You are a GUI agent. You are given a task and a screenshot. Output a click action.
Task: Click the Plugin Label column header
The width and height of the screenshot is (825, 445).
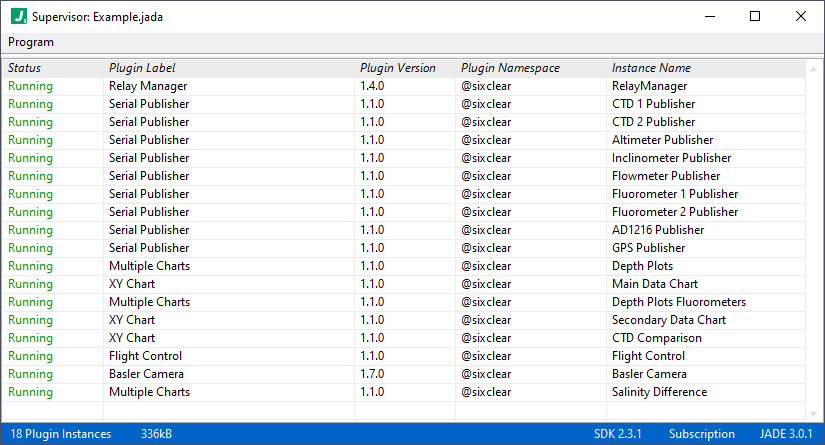(142, 68)
